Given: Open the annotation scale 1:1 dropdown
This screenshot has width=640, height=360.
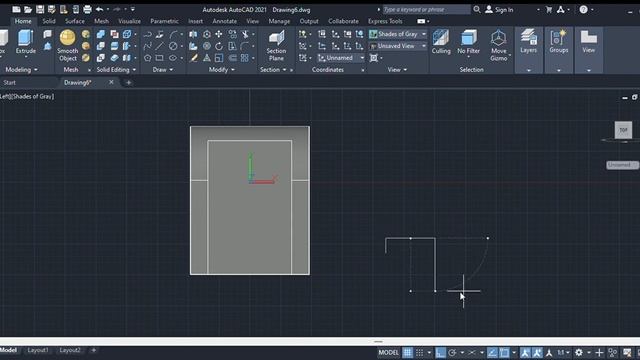Looking at the screenshot, I should (x=563, y=352).
